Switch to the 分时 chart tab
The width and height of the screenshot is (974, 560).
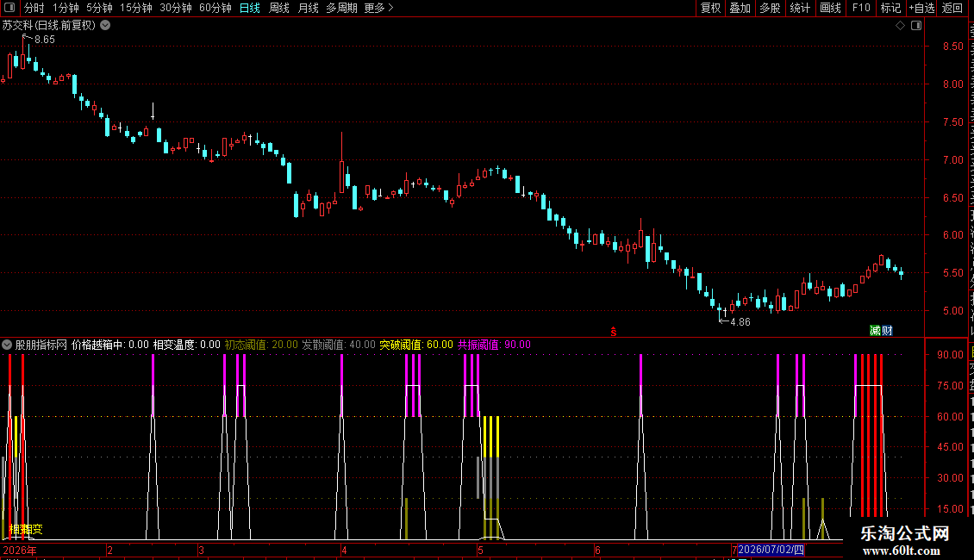click(x=34, y=8)
